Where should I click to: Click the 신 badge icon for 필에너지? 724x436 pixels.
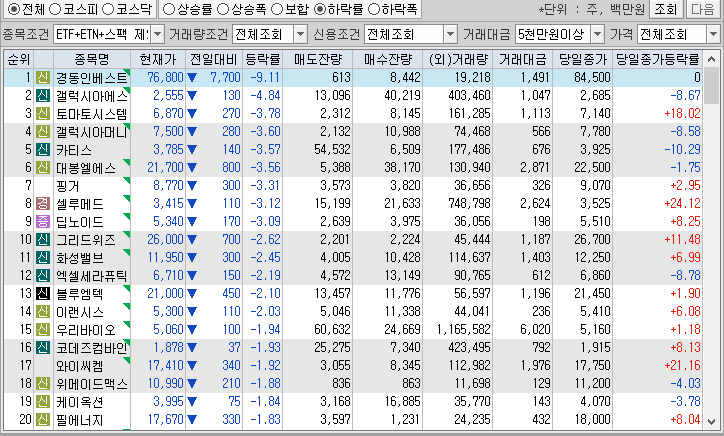(43, 420)
